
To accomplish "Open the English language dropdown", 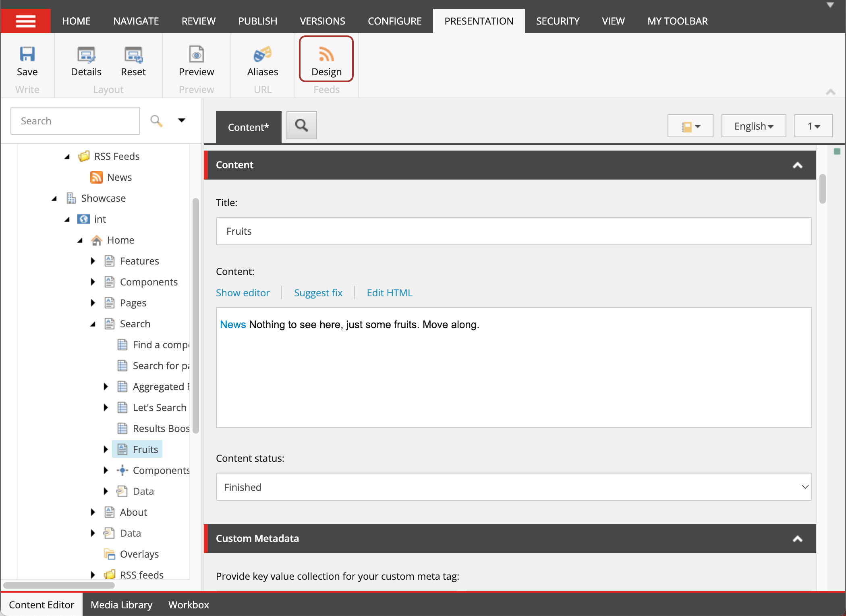I will tap(753, 126).
